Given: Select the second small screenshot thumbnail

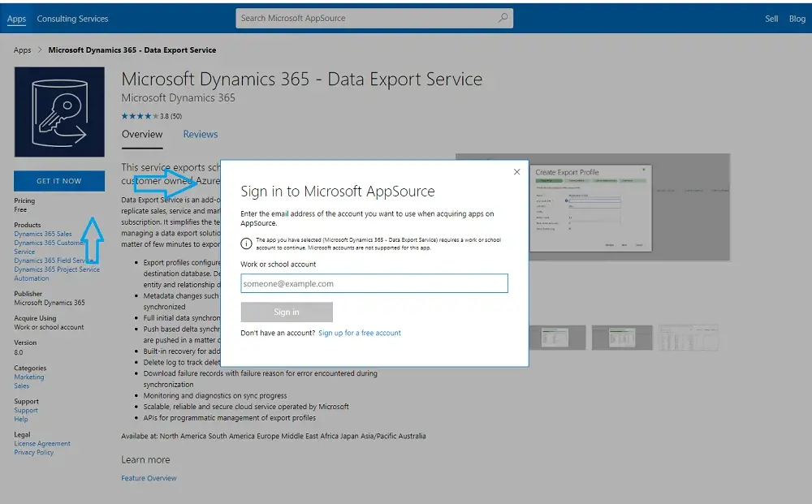Looking at the screenshot, I should pyautogui.click(x=622, y=338).
